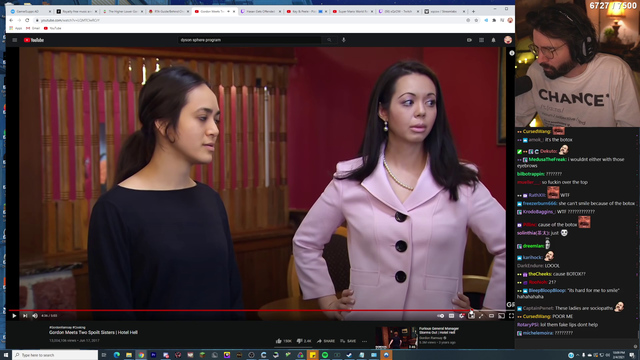The image size is (640, 360).
Task: Click the voice search microphone icon
Action: point(344,40)
